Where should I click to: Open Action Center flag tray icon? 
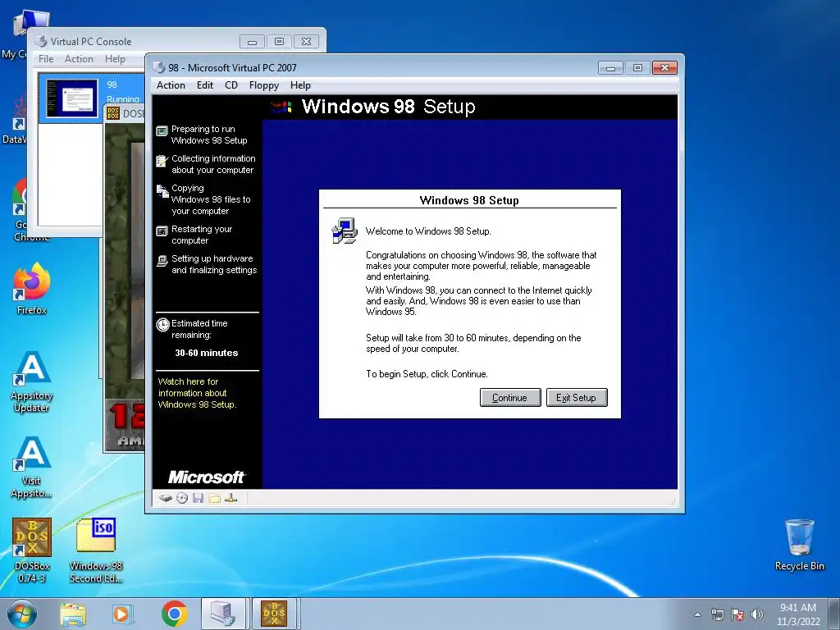click(x=737, y=614)
